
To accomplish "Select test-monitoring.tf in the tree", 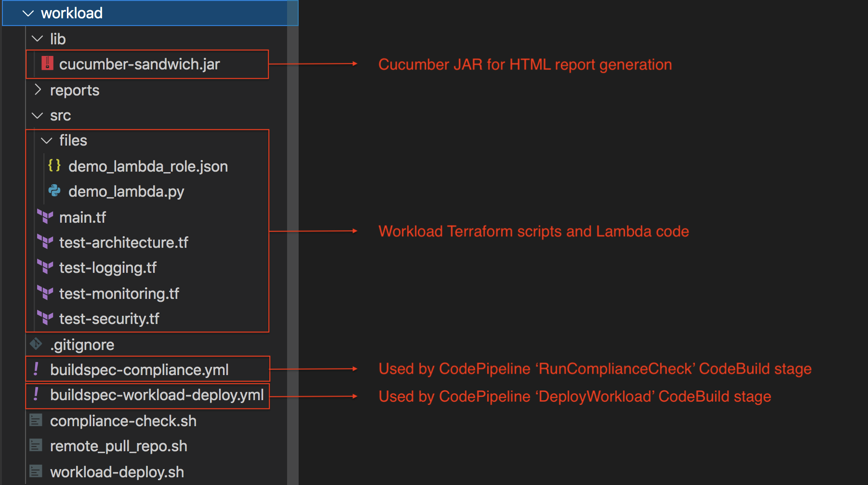I will [x=119, y=293].
